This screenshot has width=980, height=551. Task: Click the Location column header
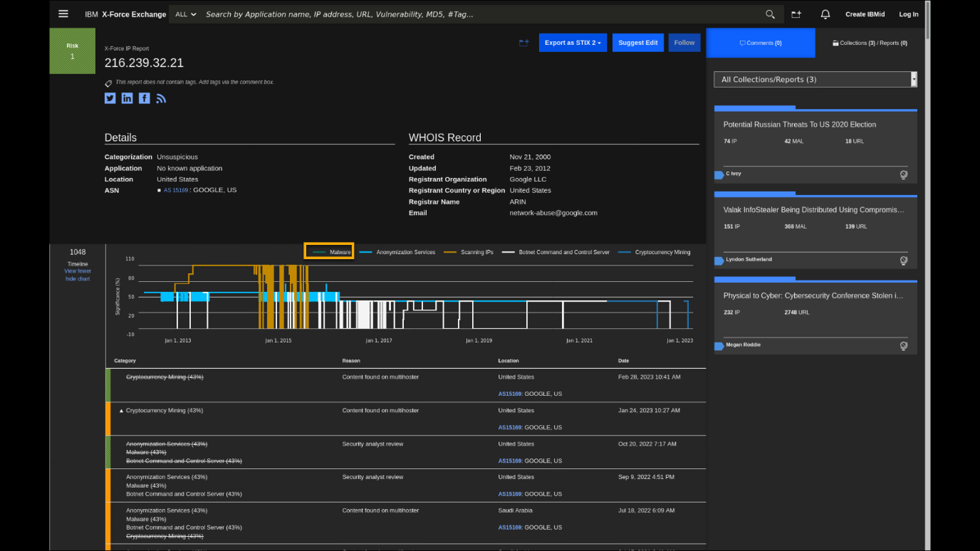pos(509,361)
